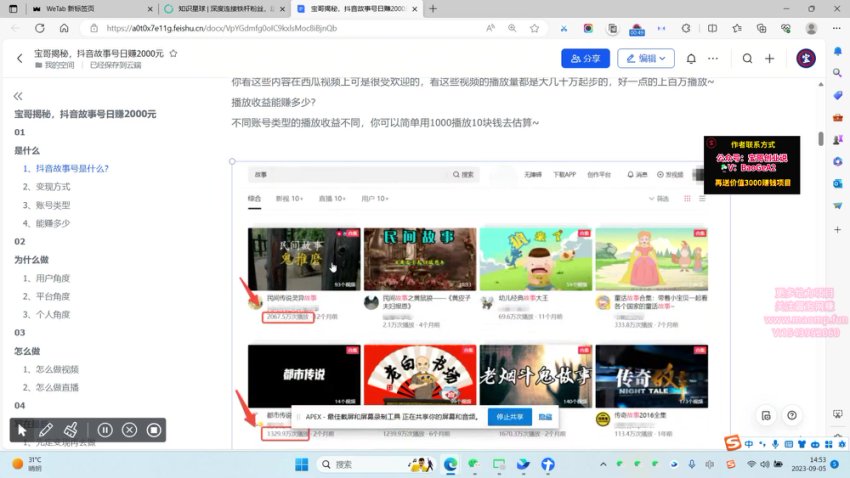Screen dimensions: 850x478
Task: Open the help question mark button
Action: [792, 415]
